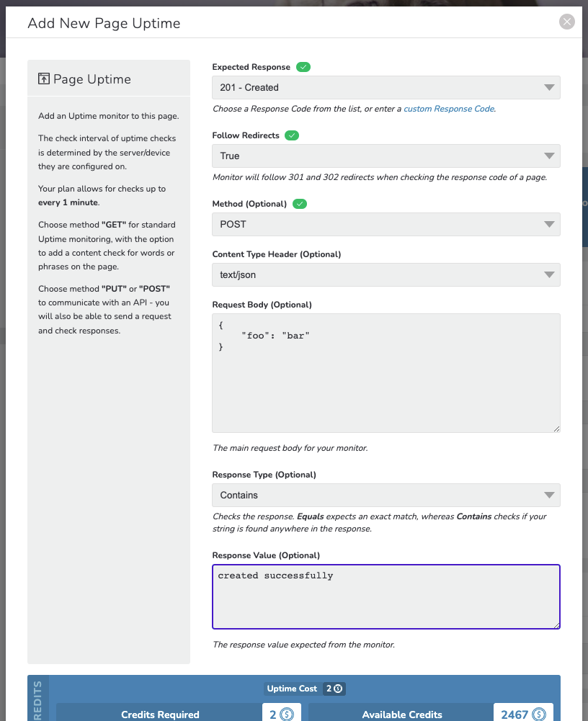This screenshot has height=721, width=588.
Task: Click the Request Body resize handle
Action: tap(557, 429)
